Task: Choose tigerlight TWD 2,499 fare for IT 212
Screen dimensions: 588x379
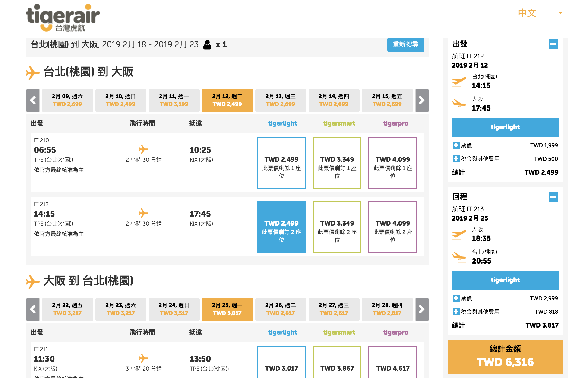Action: click(x=281, y=227)
